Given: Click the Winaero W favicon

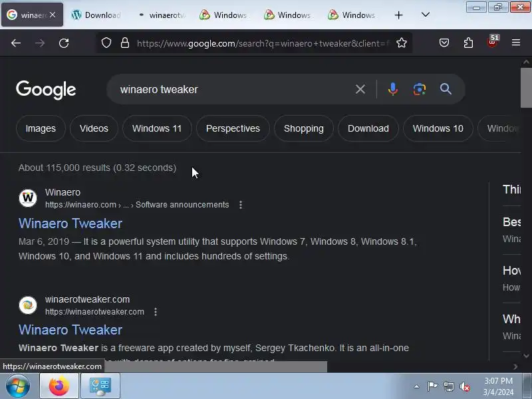Looking at the screenshot, I should pos(28,198).
